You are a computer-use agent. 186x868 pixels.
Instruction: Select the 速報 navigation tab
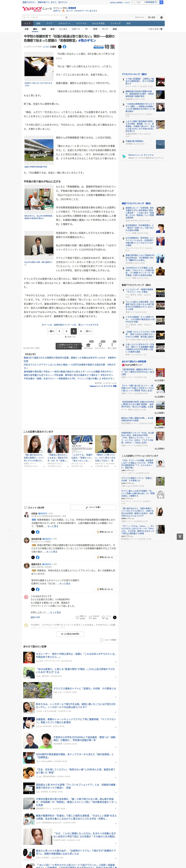pyautogui.click(x=38, y=24)
